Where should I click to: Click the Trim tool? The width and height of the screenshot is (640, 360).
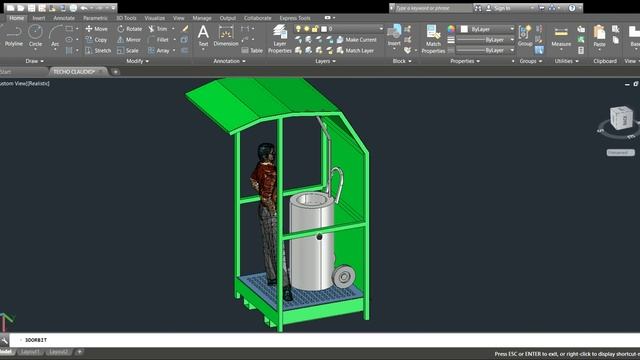tap(158, 29)
